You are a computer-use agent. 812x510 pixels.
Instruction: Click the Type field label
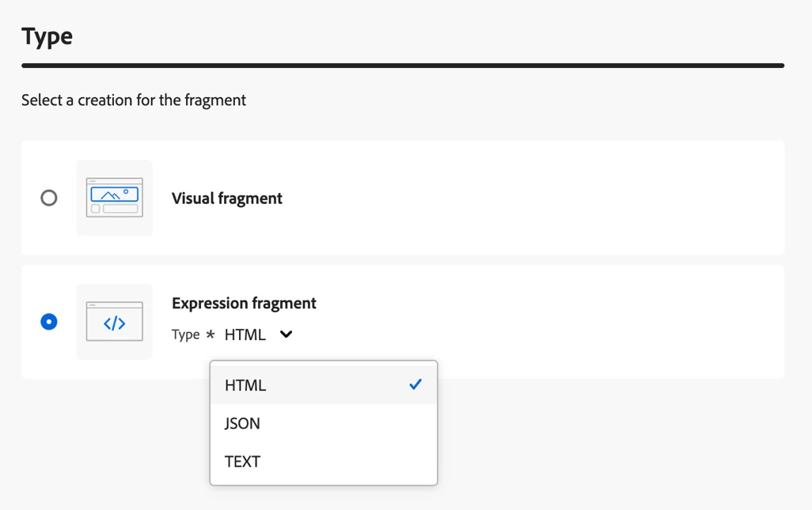pos(185,334)
